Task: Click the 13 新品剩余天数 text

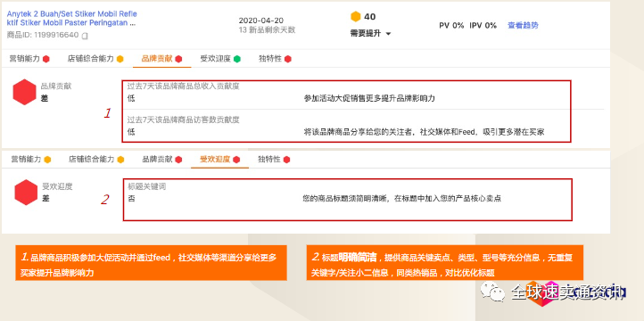Action: (x=267, y=30)
